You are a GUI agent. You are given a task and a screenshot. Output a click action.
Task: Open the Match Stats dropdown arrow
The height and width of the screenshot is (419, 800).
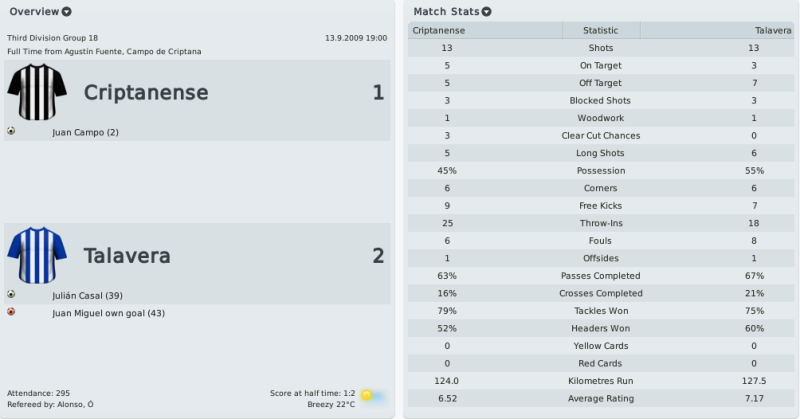click(x=486, y=12)
